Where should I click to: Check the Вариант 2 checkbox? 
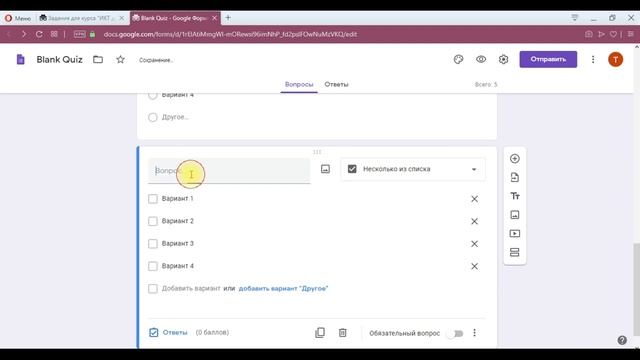click(x=153, y=221)
